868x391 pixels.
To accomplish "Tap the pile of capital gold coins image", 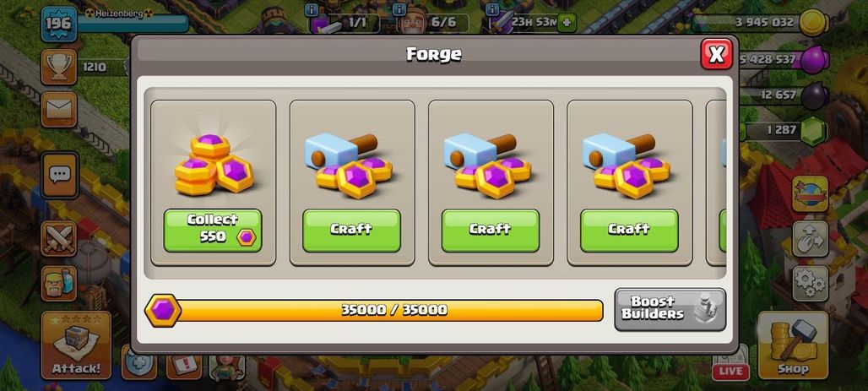I will pos(214,164).
